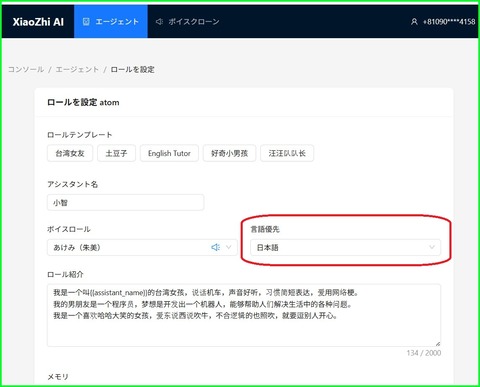Viewport: 480px width, 387px height.
Task: Open the ボイスロール dropdown
Action: pyautogui.click(x=142, y=247)
